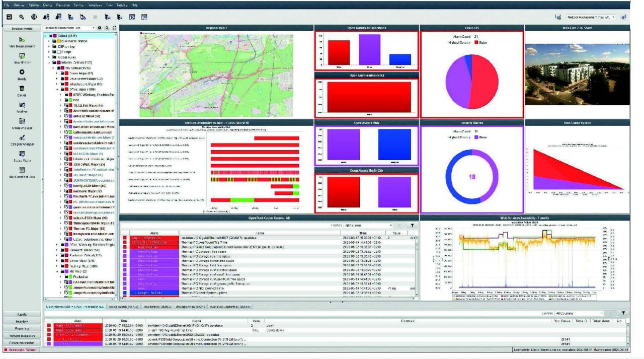Toggle the filter funnel in the bottom alarm panel
This screenshot has height=359, width=644.
click(x=623, y=313)
